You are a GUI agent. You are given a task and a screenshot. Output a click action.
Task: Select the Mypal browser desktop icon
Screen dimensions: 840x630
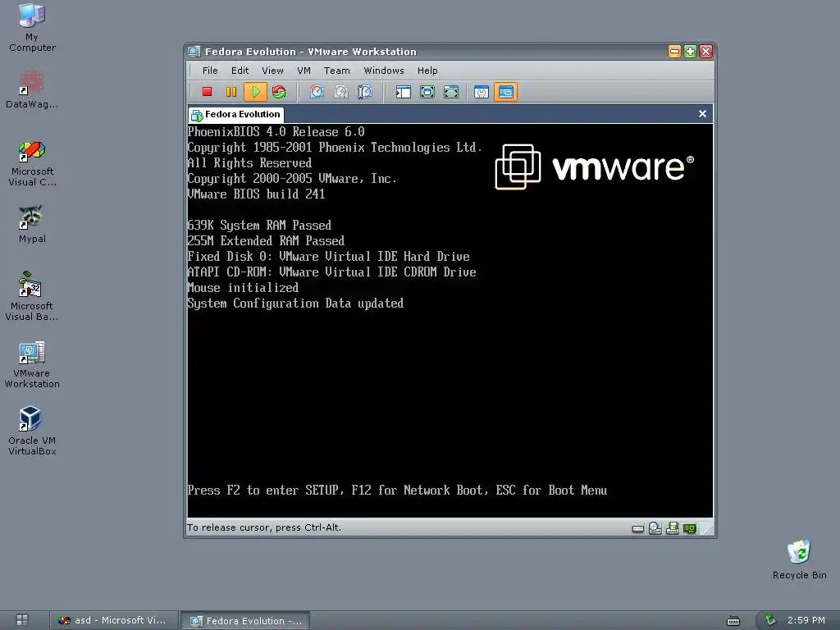[x=32, y=225]
